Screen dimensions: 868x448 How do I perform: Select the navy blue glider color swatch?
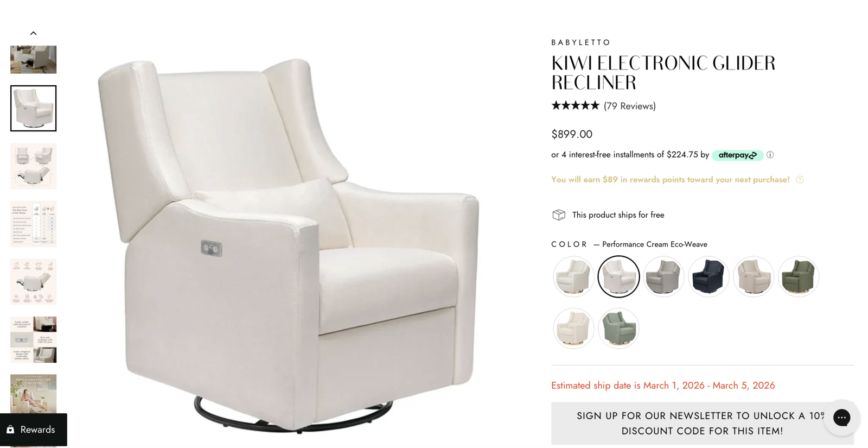(x=709, y=276)
